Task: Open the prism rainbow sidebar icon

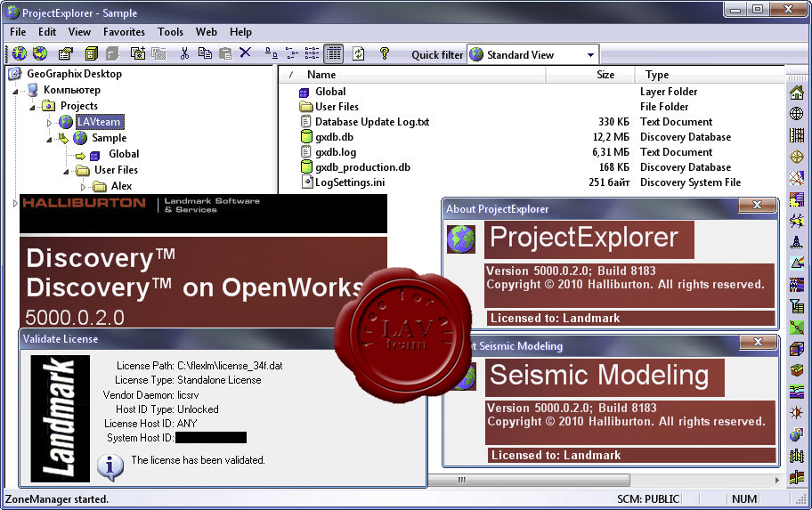Action: coord(797,263)
